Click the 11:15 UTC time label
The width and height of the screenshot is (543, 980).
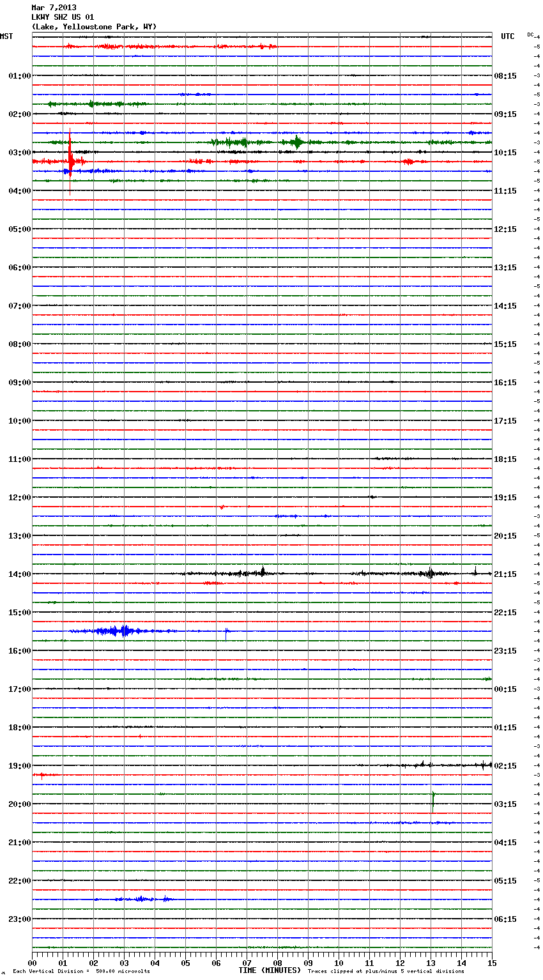[505, 191]
